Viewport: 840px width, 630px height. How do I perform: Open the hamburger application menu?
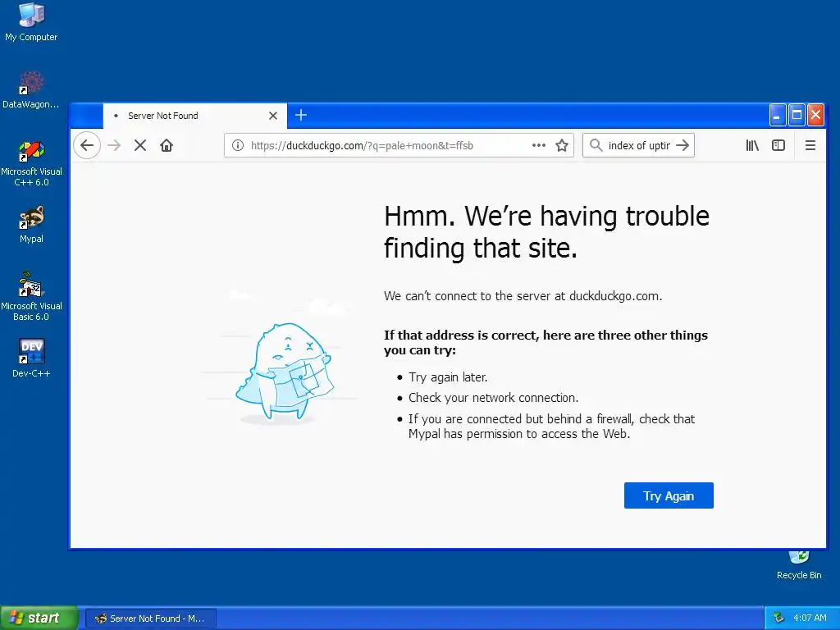click(810, 145)
